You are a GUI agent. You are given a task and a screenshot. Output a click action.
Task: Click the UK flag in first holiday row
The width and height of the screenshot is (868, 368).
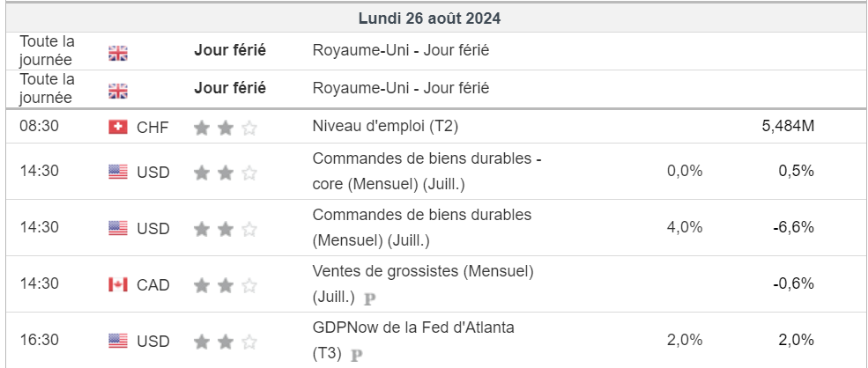point(117,53)
